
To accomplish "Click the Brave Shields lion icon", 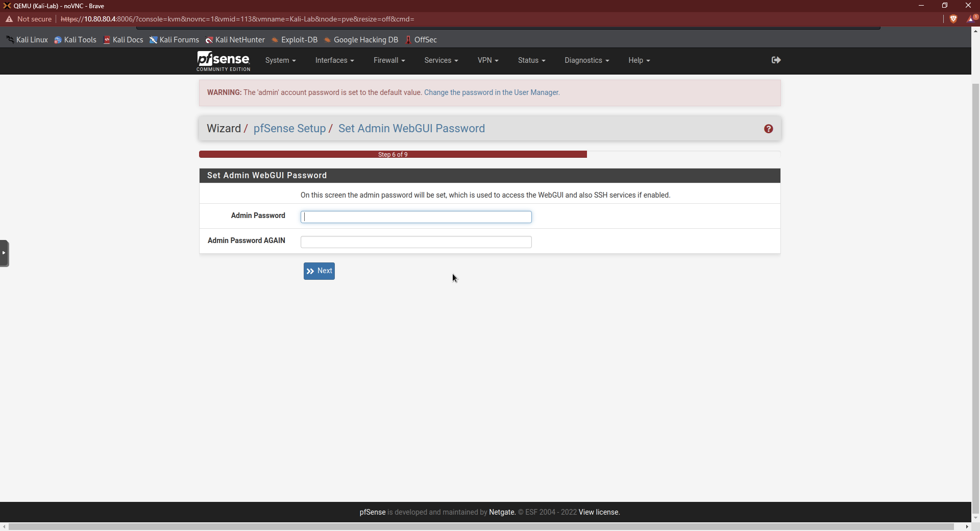I will point(953,19).
